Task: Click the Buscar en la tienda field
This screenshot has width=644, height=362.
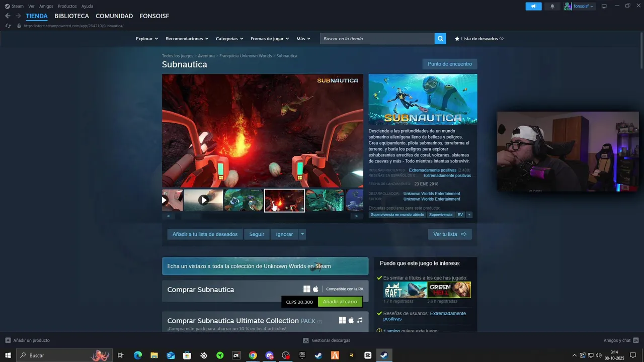Action: point(377,39)
